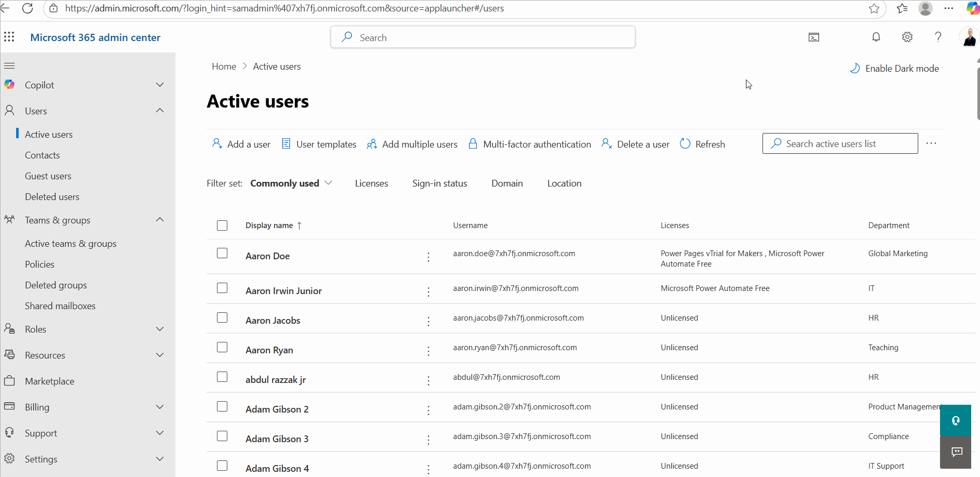Click the Refresh users icon
Image resolution: width=980 pixels, height=477 pixels.
click(x=685, y=144)
